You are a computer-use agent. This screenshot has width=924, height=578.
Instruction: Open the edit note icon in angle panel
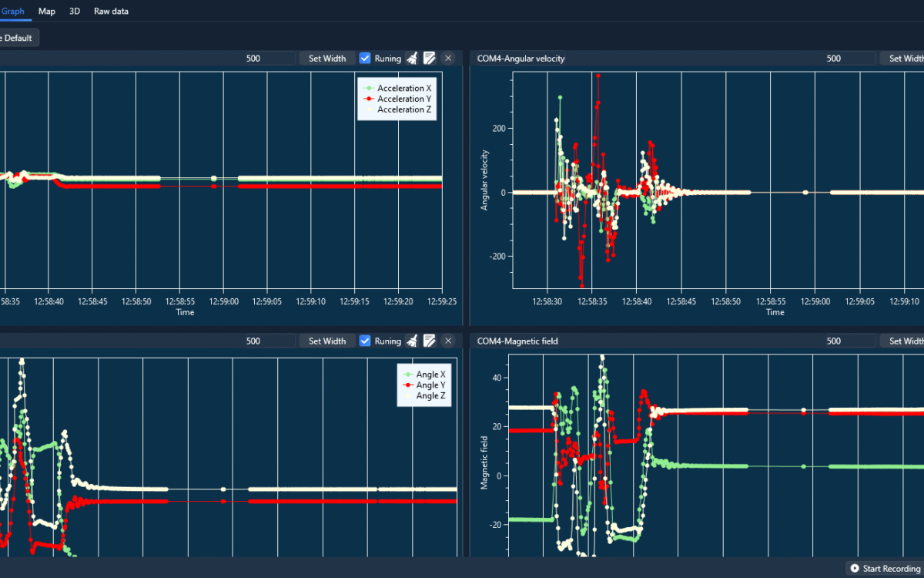430,341
